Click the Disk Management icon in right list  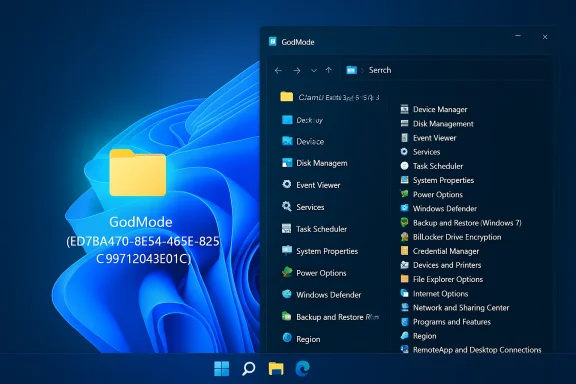[404, 123]
